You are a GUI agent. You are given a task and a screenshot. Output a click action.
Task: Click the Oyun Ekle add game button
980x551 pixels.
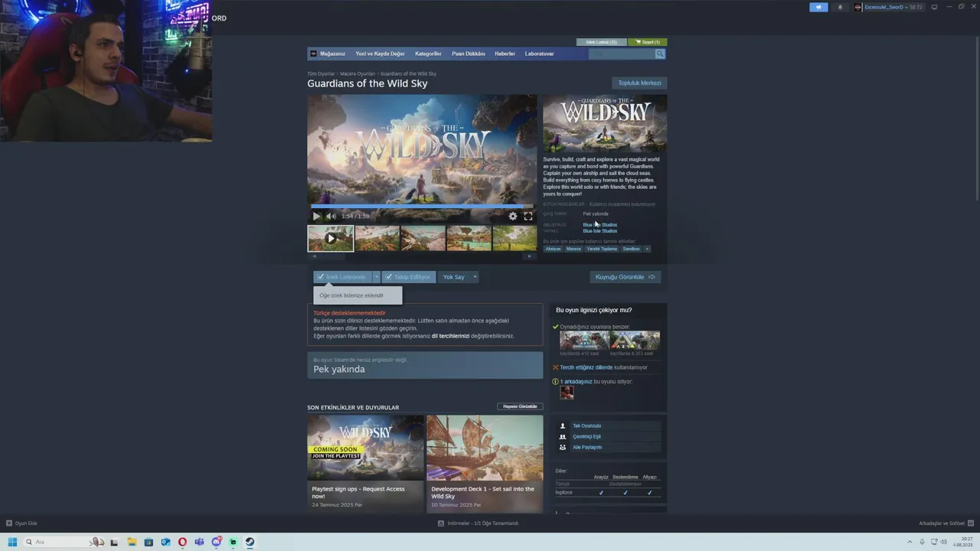(x=21, y=523)
